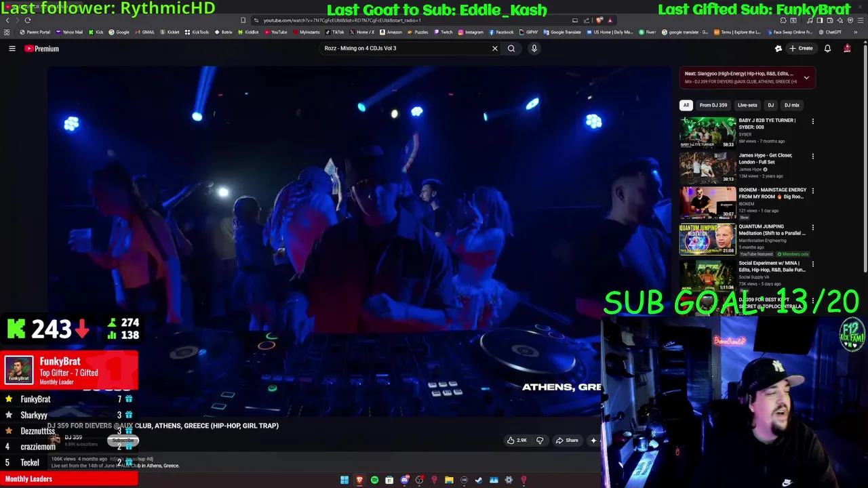The height and width of the screenshot is (488, 868).
Task: Open the Brave Shields lion icon
Action: point(599,20)
